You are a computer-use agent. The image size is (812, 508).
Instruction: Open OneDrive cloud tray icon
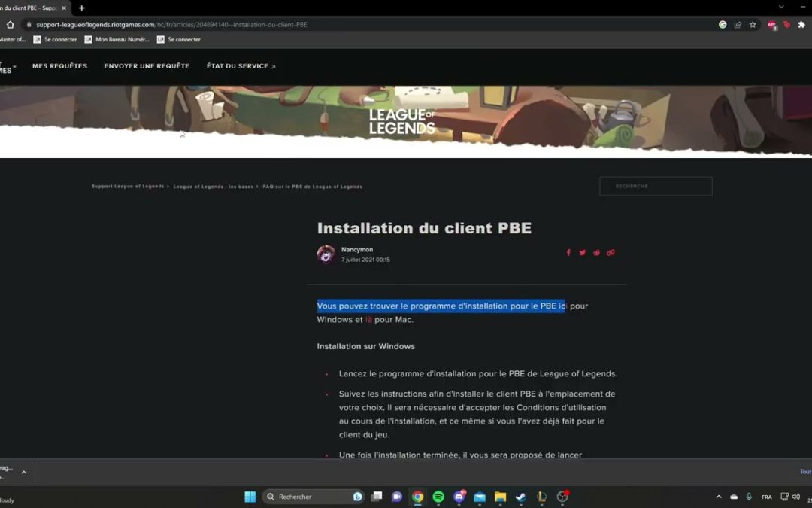coord(734,497)
